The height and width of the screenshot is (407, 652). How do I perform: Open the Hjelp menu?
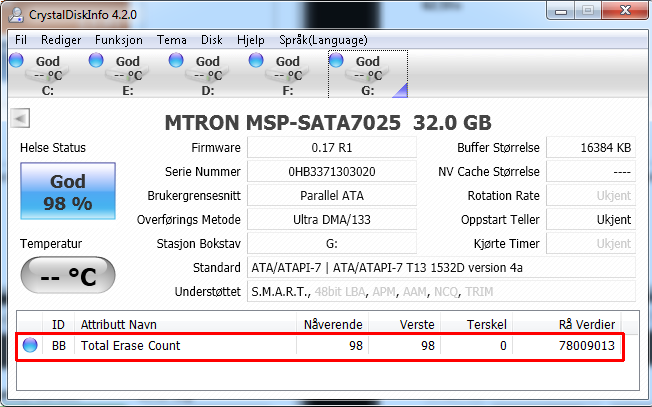251,40
